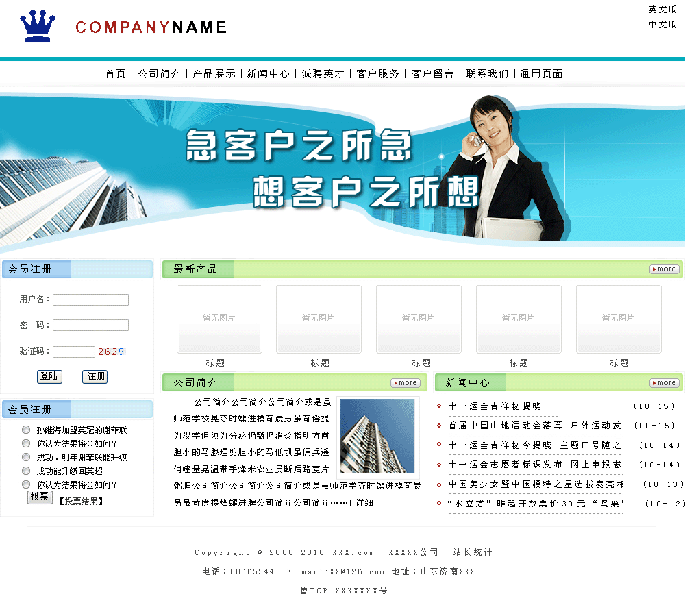This screenshot has width=685, height=616.
Task: Submit the poll with 投票 button
Action: pyautogui.click(x=40, y=497)
